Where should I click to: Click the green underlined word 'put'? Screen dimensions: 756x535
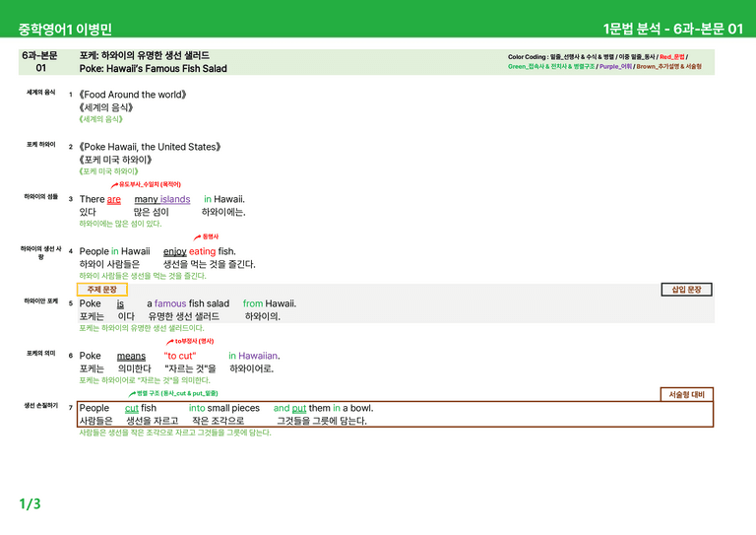pos(299,408)
